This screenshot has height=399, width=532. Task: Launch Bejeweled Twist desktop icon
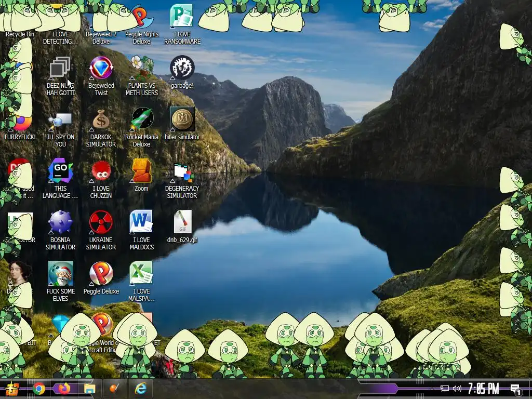click(101, 76)
